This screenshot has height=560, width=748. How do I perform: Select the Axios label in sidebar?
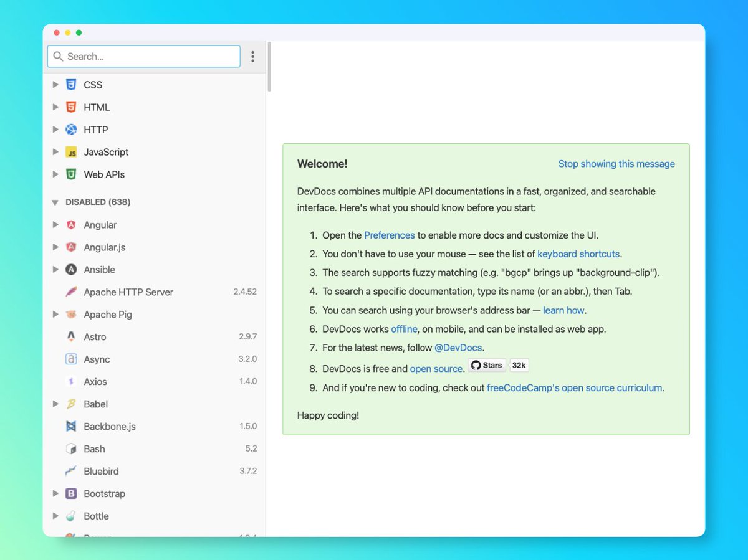click(95, 382)
